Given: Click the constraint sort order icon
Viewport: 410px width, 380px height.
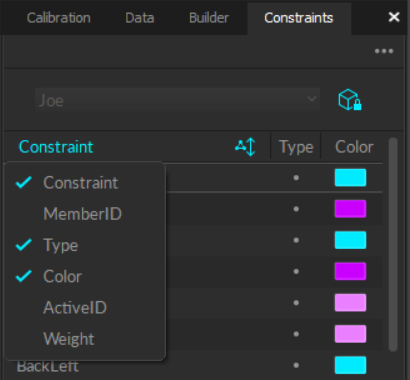Looking at the screenshot, I should (x=245, y=147).
